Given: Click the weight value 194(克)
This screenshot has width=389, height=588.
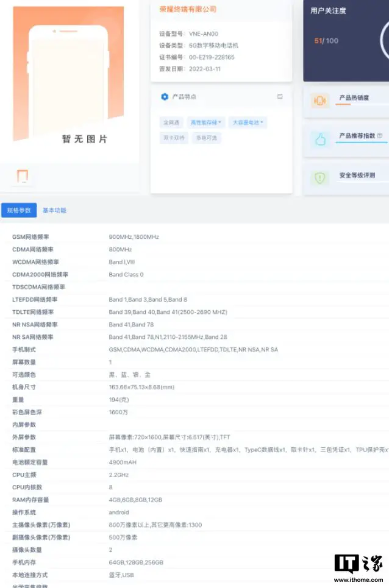Looking at the screenshot, I should tap(119, 400).
